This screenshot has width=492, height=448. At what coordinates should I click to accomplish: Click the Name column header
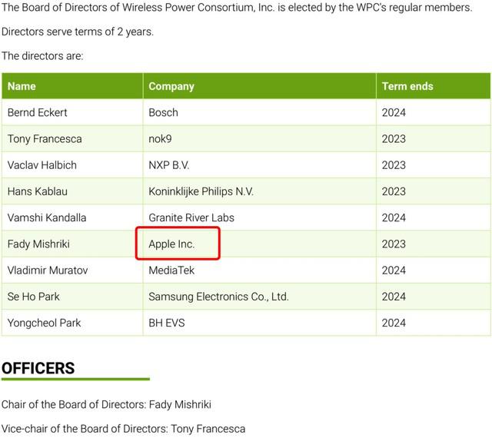click(x=72, y=86)
